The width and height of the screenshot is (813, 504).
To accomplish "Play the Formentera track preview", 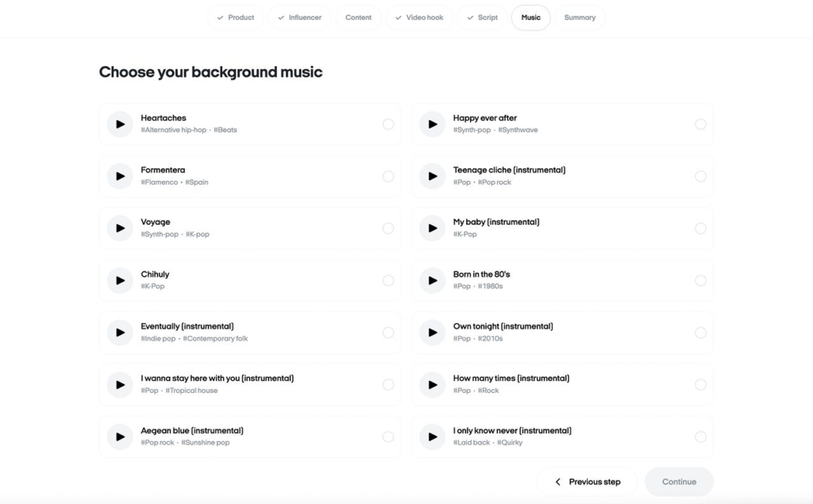I will pos(120,176).
